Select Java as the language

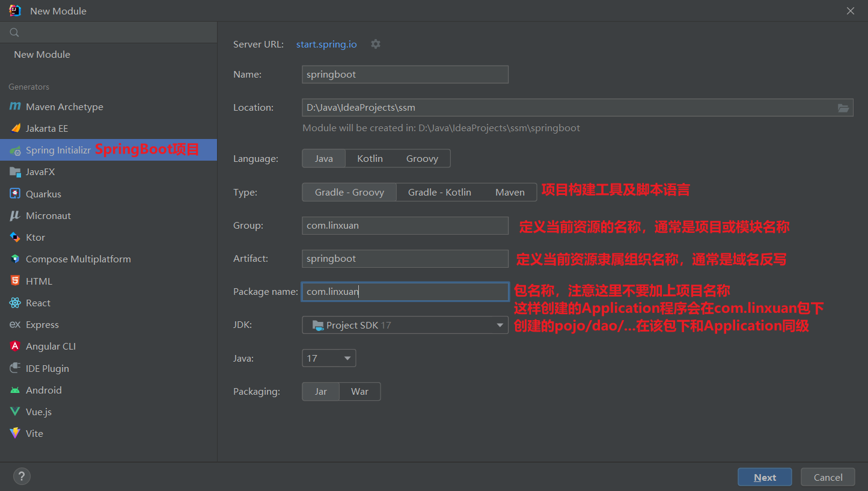pyautogui.click(x=324, y=159)
